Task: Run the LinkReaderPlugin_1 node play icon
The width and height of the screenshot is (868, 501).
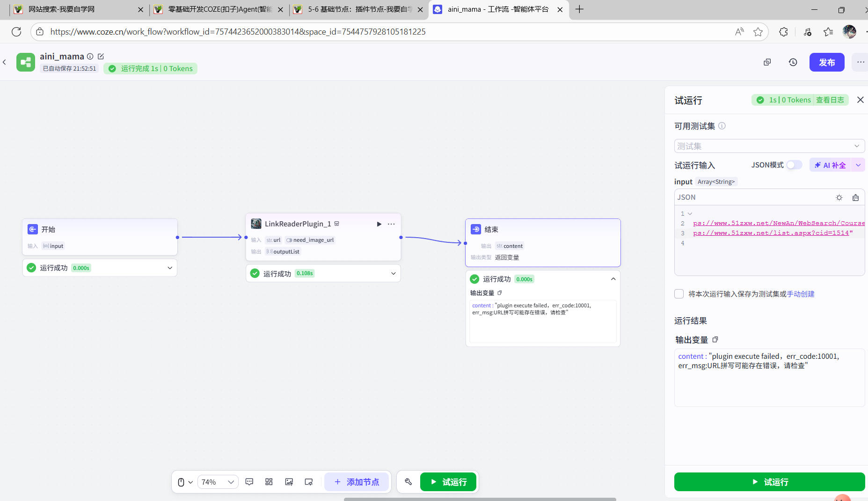Action: (379, 224)
